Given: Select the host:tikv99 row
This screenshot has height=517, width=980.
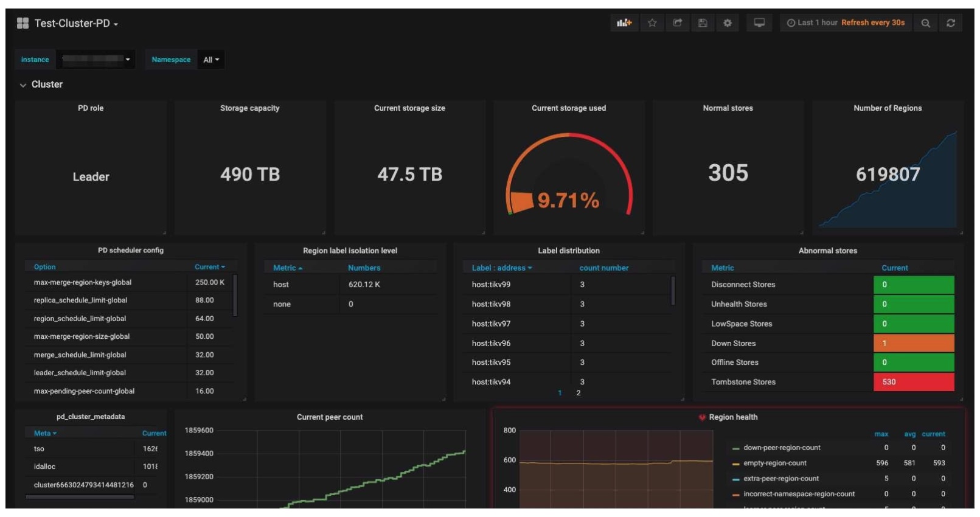Looking at the screenshot, I should (572, 285).
